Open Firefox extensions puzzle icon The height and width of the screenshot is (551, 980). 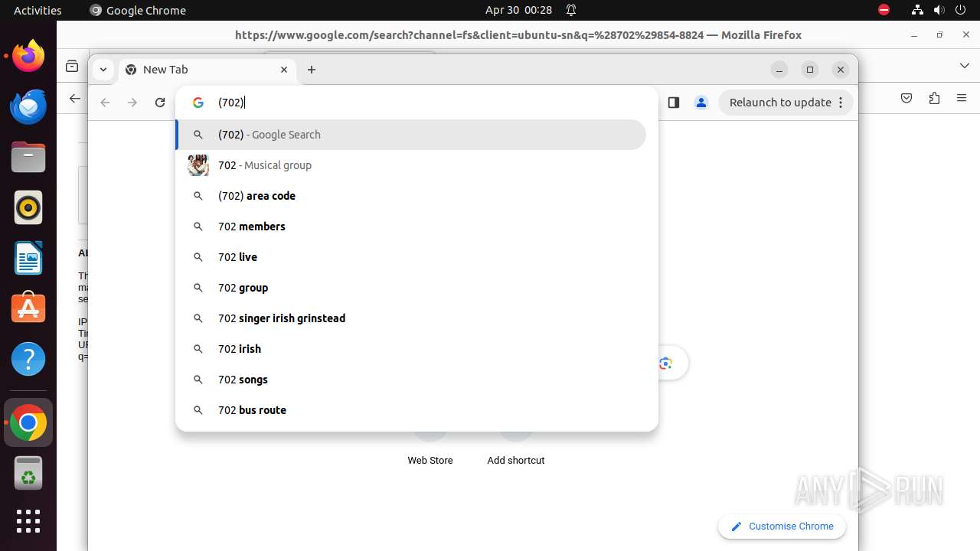[934, 98]
